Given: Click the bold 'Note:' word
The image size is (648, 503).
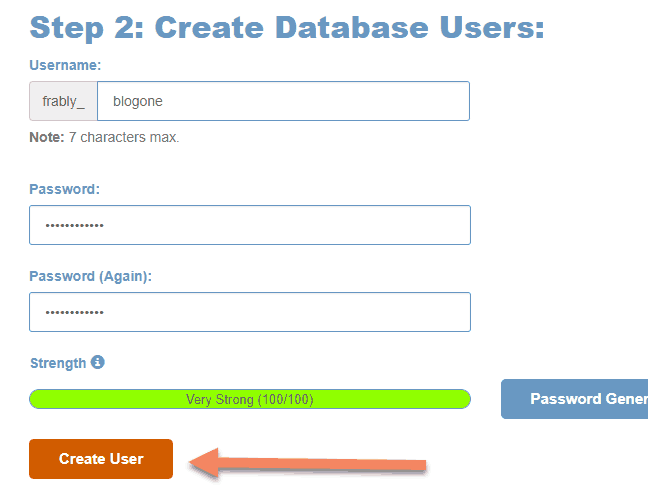Looking at the screenshot, I should click(47, 137).
